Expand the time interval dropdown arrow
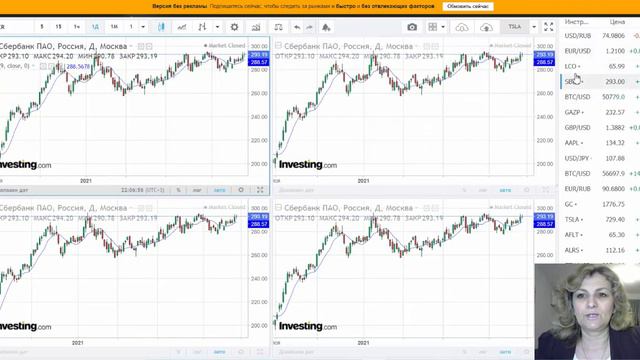Viewport: 640px width, 360px height. (143, 27)
